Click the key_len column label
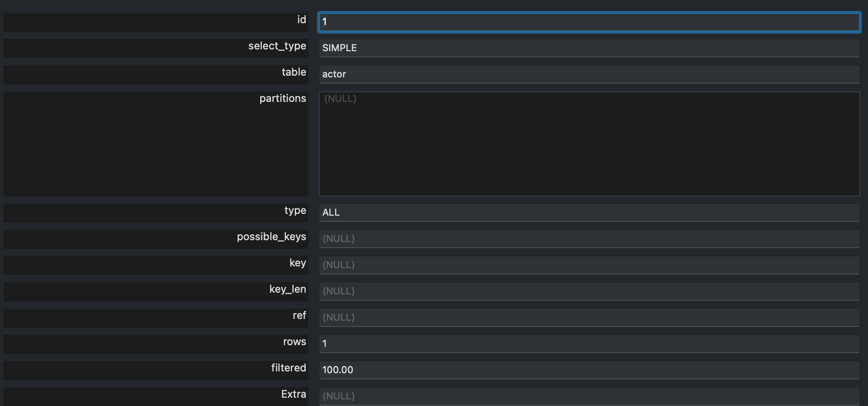The height and width of the screenshot is (406, 868). coord(287,289)
